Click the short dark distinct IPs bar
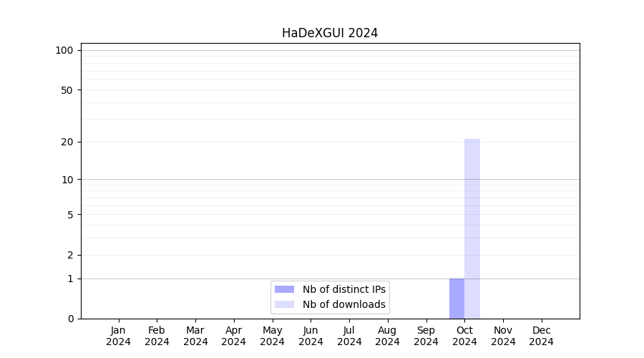This screenshot has height=358, width=644. tap(457, 299)
